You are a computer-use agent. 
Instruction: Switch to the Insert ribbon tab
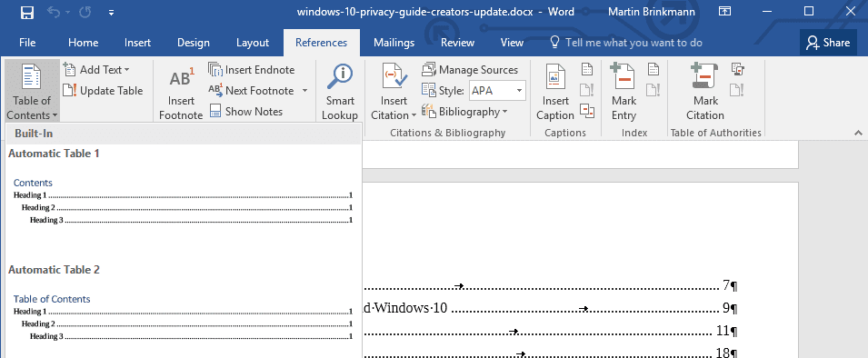[x=137, y=43]
